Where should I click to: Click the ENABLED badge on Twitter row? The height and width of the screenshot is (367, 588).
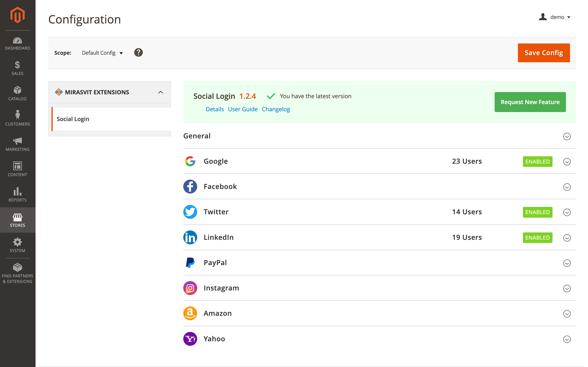coord(537,212)
